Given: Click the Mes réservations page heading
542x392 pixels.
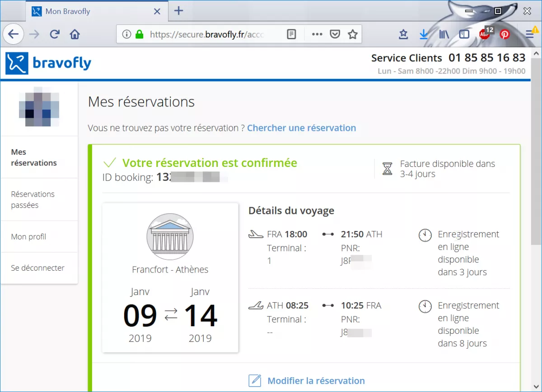Looking at the screenshot, I should click(x=141, y=101).
